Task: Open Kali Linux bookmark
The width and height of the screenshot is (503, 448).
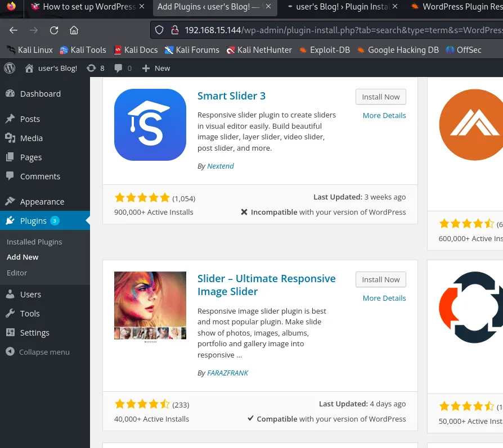Action: [x=30, y=50]
